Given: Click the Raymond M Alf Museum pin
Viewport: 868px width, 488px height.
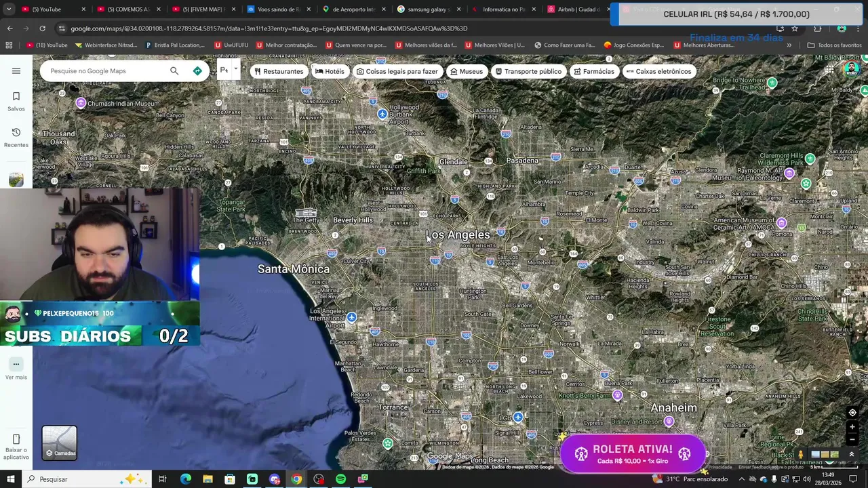Looking at the screenshot, I should [789, 174].
